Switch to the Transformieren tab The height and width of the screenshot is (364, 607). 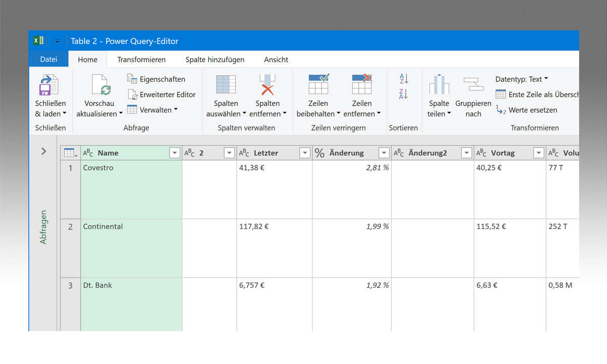pos(142,59)
